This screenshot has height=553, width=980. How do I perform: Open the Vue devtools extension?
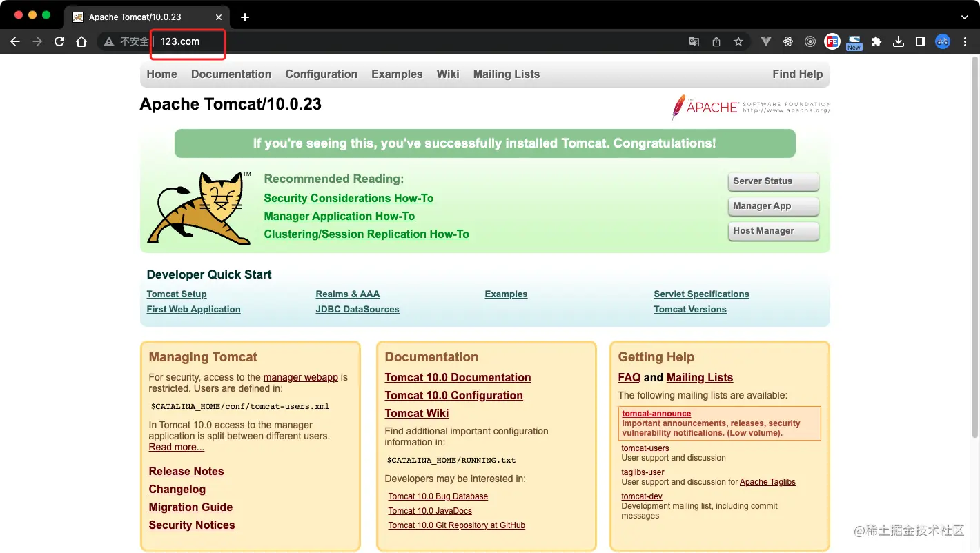[x=766, y=41]
